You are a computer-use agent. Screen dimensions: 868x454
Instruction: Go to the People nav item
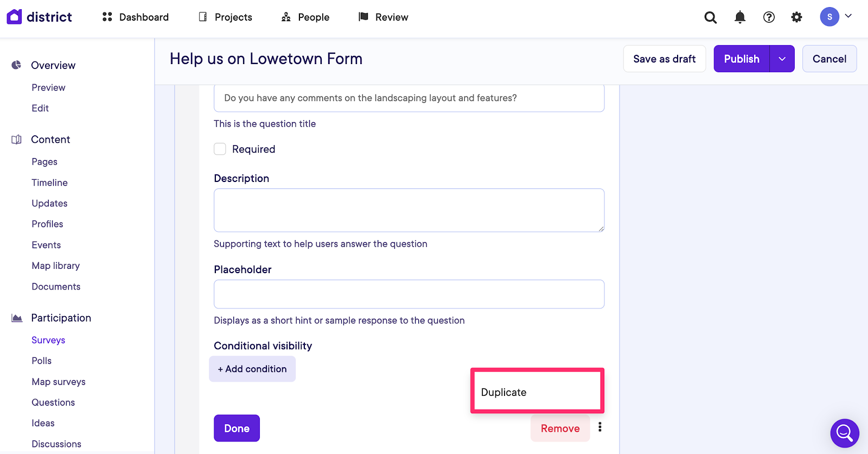(x=305, y=17)
